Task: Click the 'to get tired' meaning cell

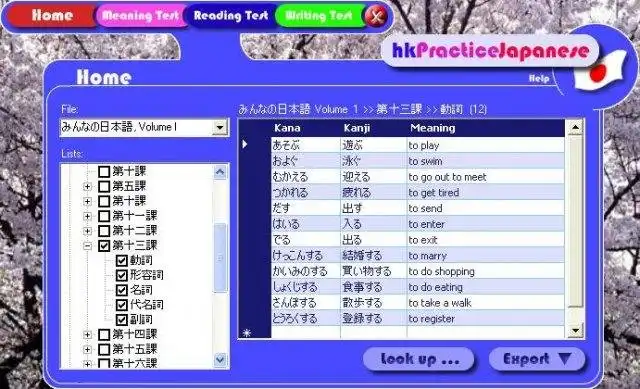Action: click(x=486, y=192)
